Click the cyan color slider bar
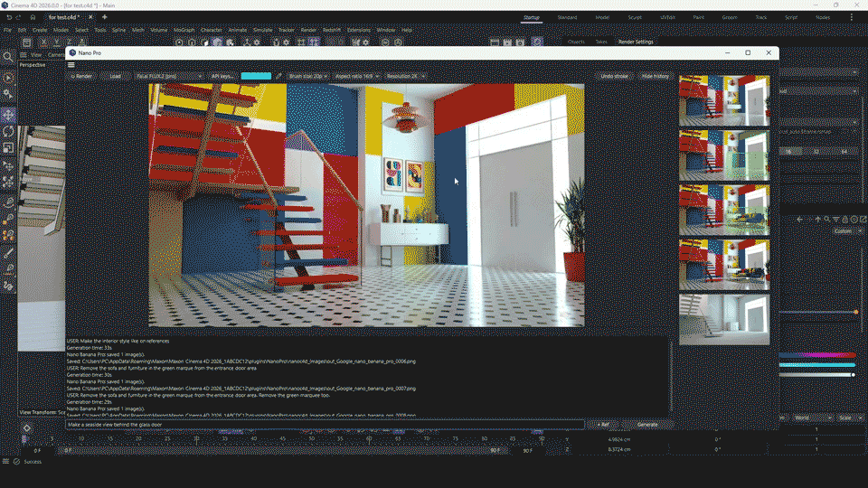The width and height of the screenshot is (868, 488). click(x=817, y=365)
